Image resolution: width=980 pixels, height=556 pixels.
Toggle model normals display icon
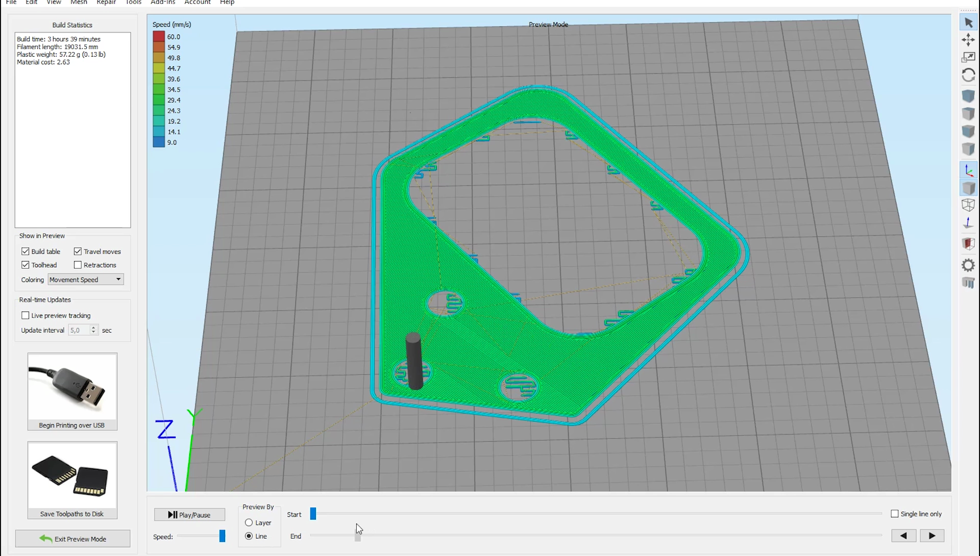coord(968,223)
